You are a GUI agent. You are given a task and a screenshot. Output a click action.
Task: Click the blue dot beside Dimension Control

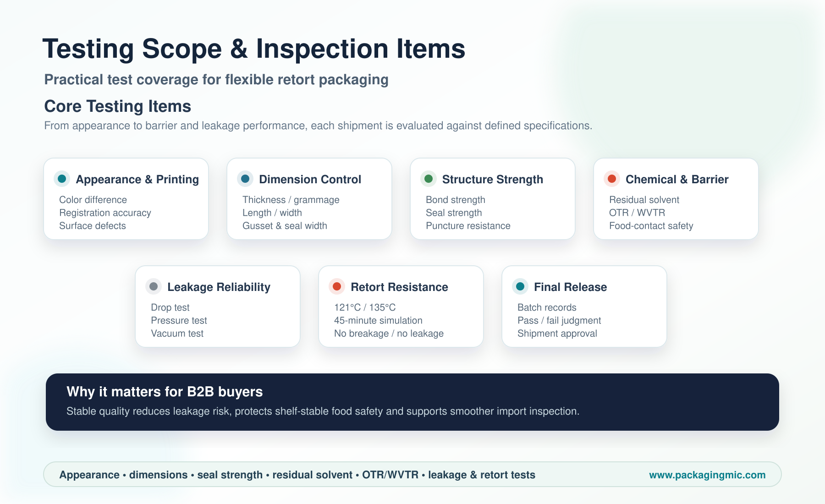[245, 179]
